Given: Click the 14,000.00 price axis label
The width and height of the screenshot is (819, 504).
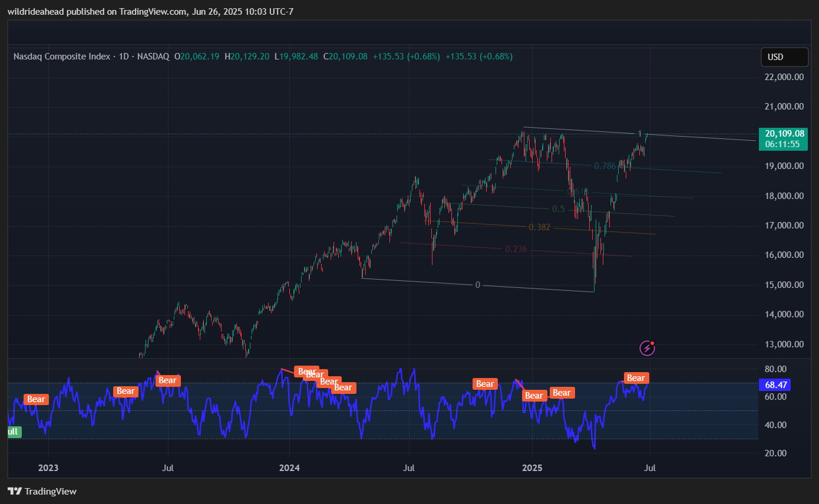Looking at the screenshot, I should pyautogui.click(x=783, y=314).
